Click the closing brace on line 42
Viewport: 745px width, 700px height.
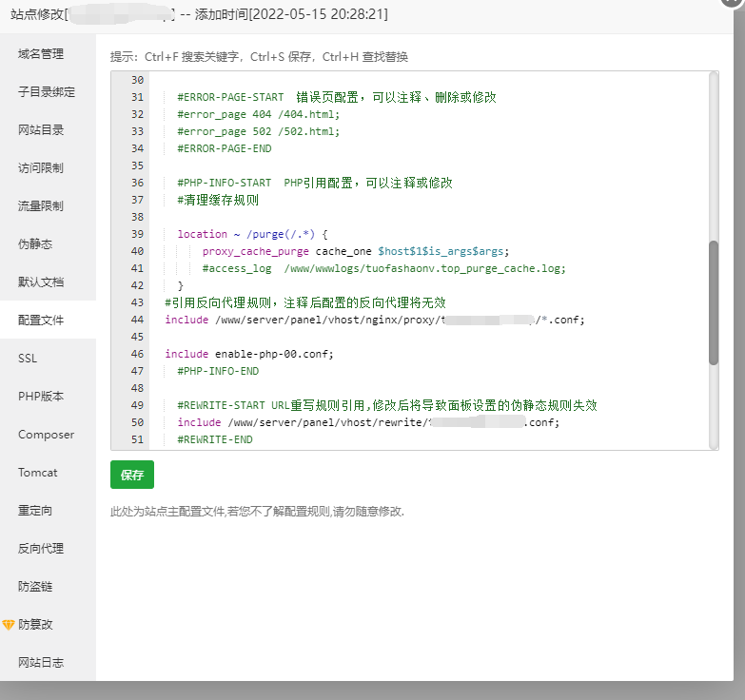click(181, 285)
